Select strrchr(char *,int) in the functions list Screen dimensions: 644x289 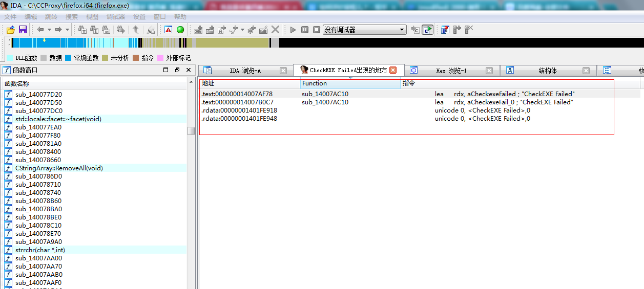(40, 250)
